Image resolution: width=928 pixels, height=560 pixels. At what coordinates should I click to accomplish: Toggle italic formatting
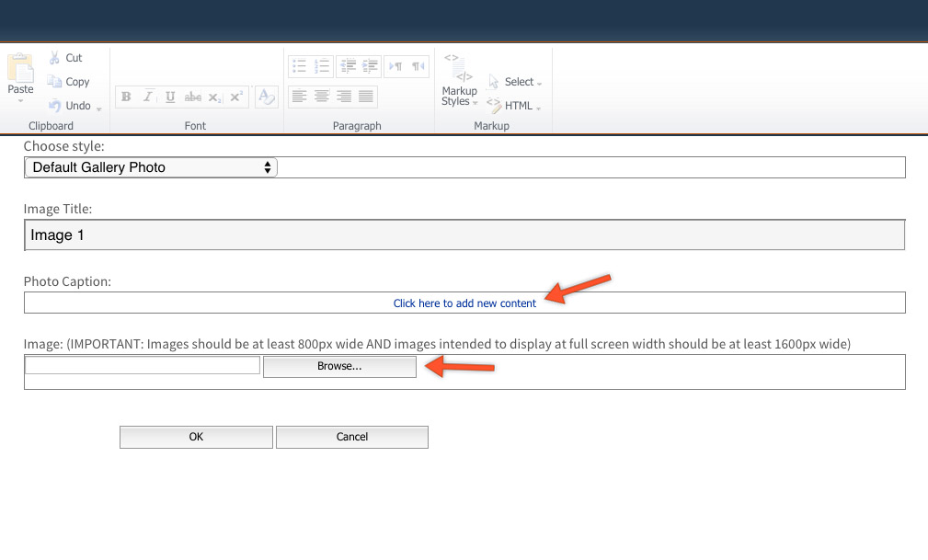click(148, 97)
